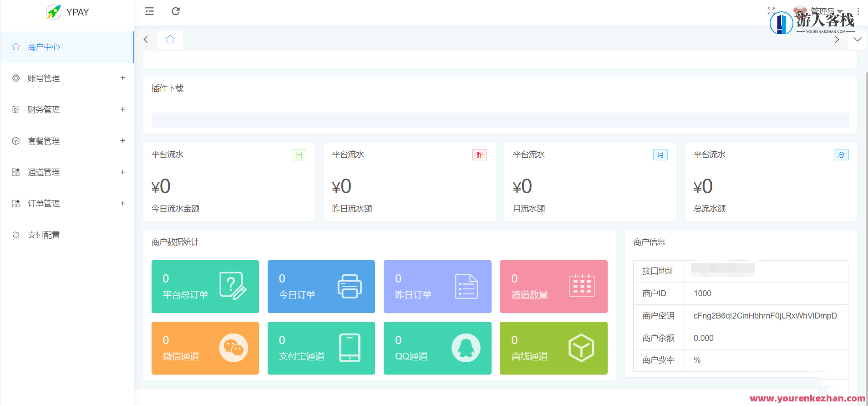The width and height of the screenshot is (868, 406).
Task: Click the fullscreen toggle icon
Action: coord(771,11)
